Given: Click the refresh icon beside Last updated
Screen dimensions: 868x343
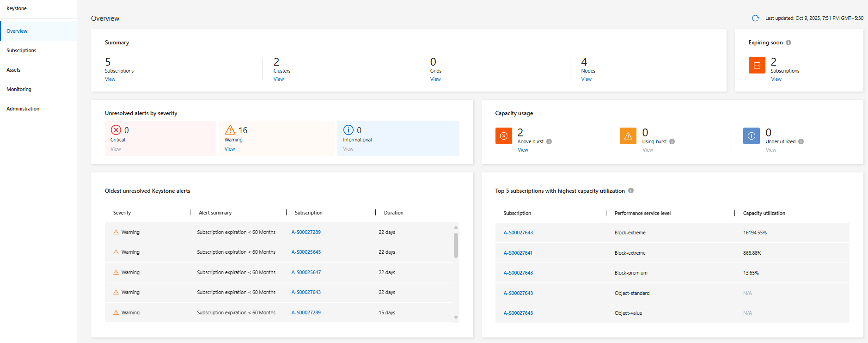Looking at the screenshot, I should pyautogui.click(x=755, y=18).
